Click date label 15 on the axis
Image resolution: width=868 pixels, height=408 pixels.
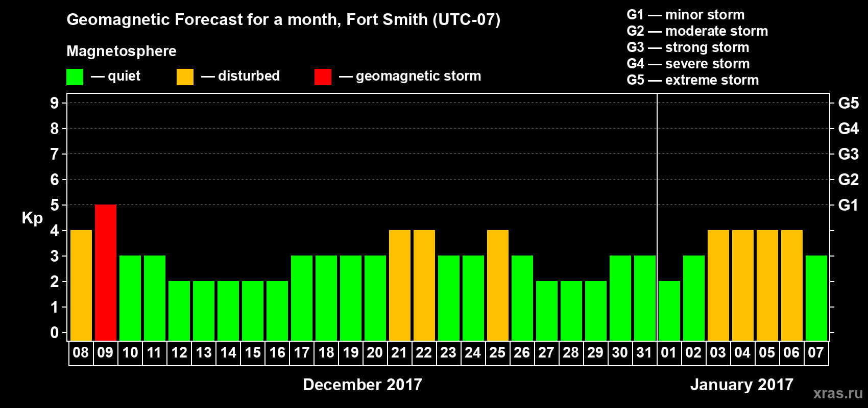[x=252, y=352]
